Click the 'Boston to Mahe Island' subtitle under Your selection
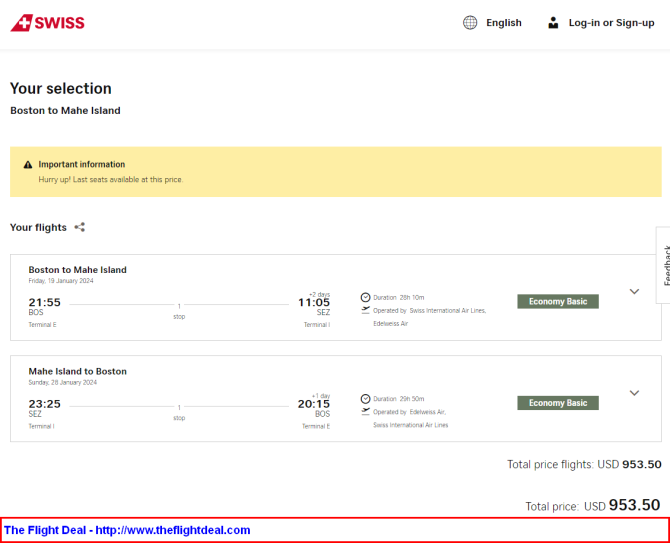The image size is (670, 543). pos(65,111)
